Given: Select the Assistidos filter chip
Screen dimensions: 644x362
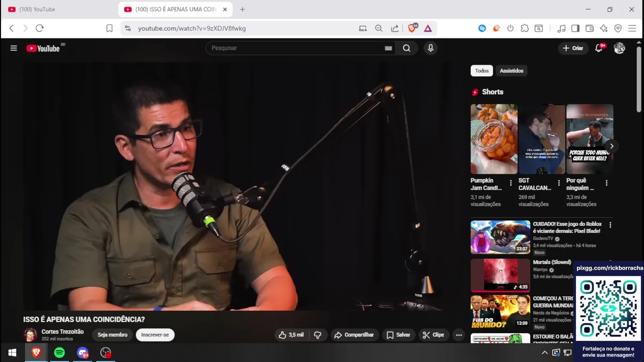Looking at the screenshot, I should pos(511,71).
